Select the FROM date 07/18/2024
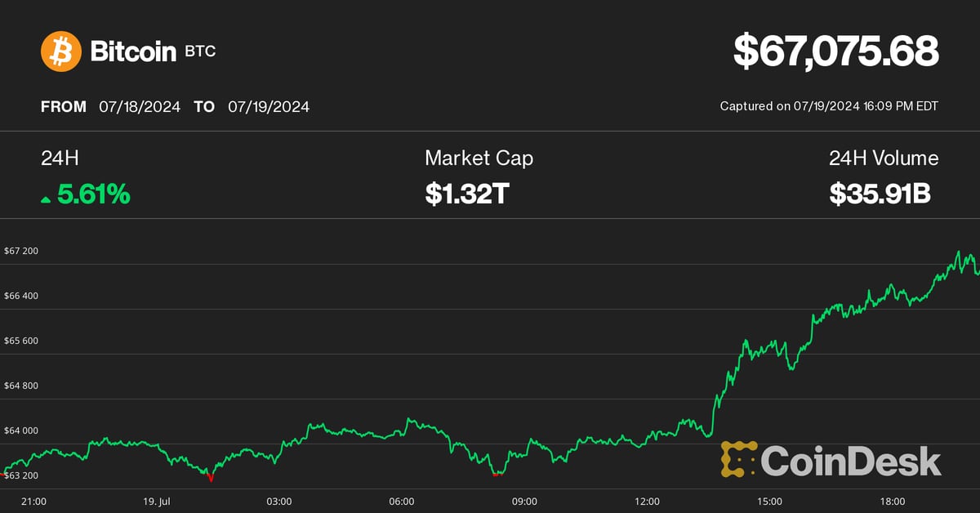Viewport: 980px width, 513px height. tap(140, 107)
